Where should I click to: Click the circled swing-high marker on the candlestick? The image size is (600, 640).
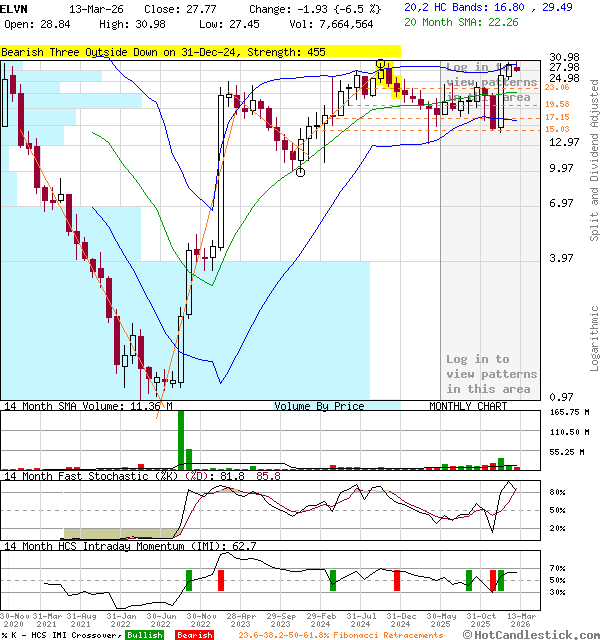point(381,64)
